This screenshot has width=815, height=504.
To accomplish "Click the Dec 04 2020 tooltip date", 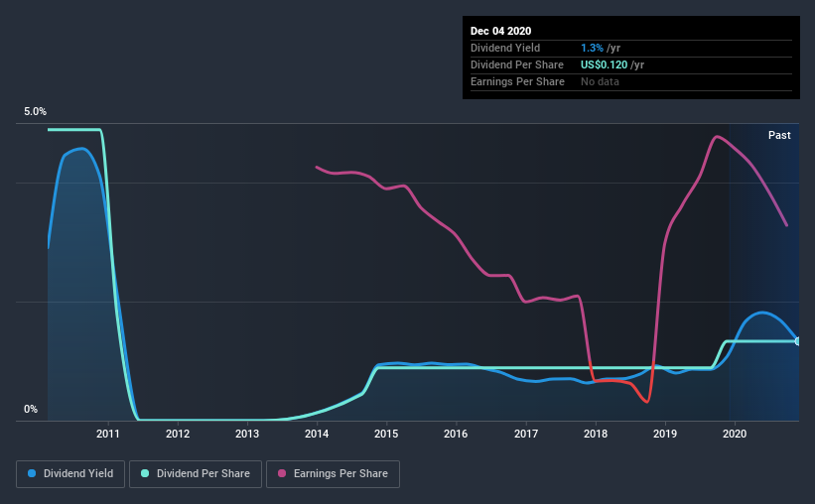I will (500, 30).
